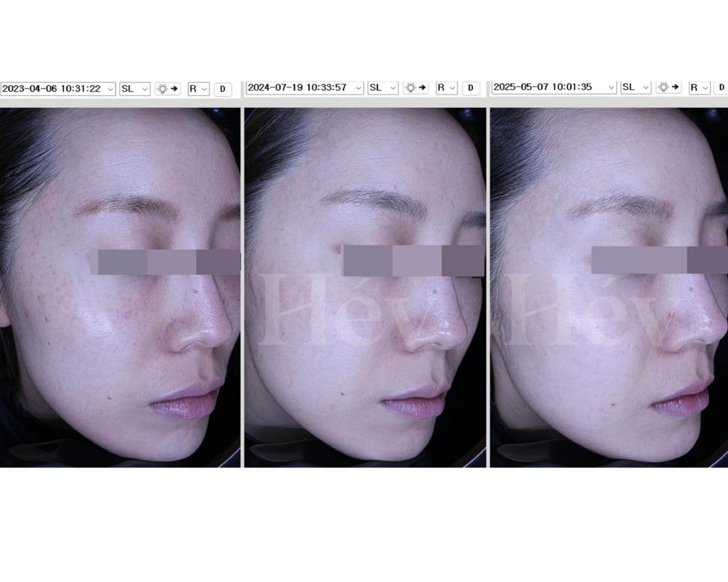Expand the SL mode dropdown in the first panel
The width and height of the screenshot is (728, 582).
click(x=134, y=89)
